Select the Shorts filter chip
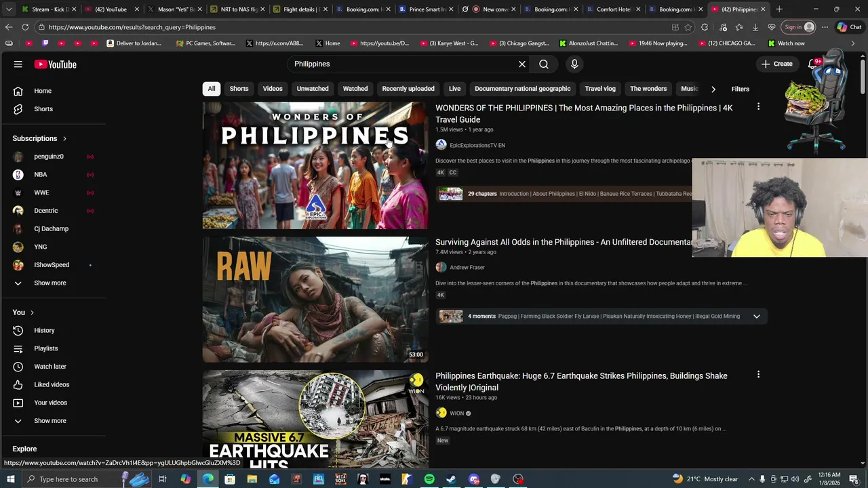Viewport: 868px width, 488px height. coord(239,89)
